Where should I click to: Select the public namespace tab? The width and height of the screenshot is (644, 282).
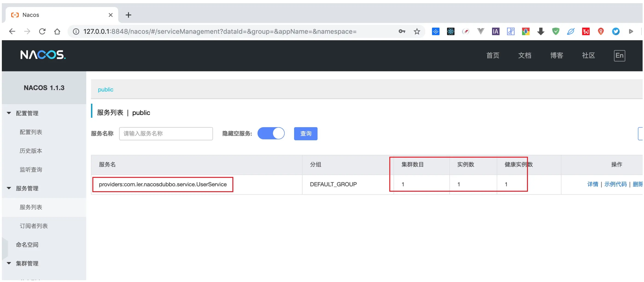(x=105, y=89)
